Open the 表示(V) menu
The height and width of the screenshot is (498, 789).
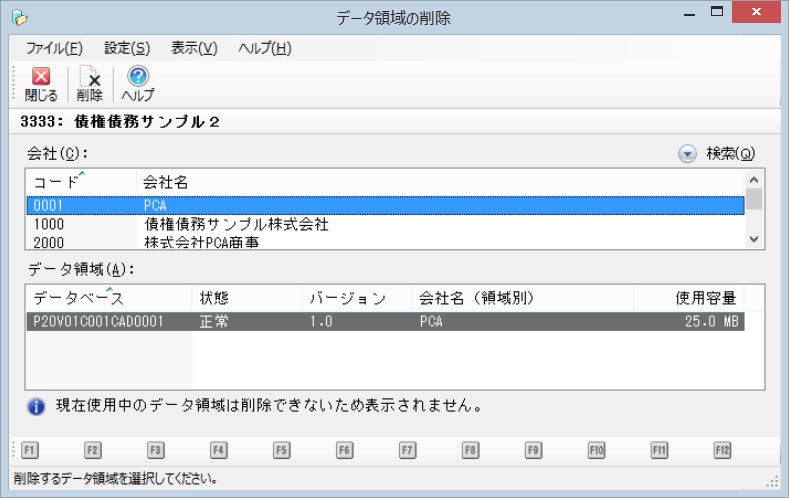coord(194,48)
